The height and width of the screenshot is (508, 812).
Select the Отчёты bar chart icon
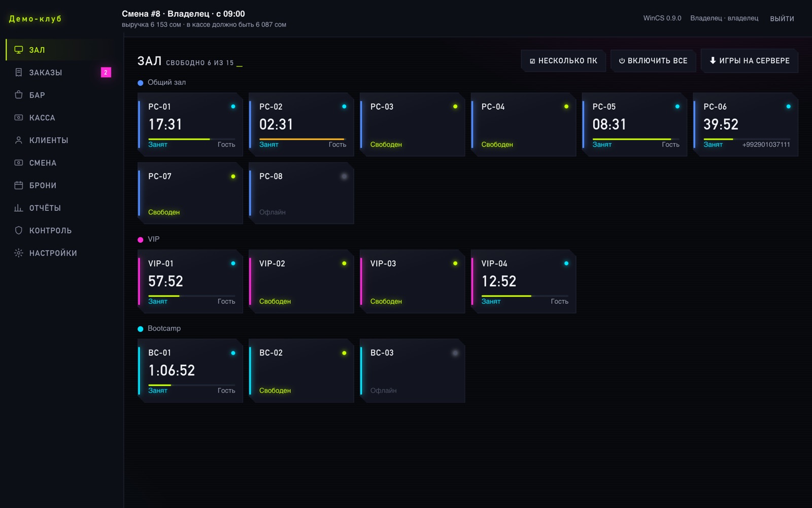tap(19, 208)
